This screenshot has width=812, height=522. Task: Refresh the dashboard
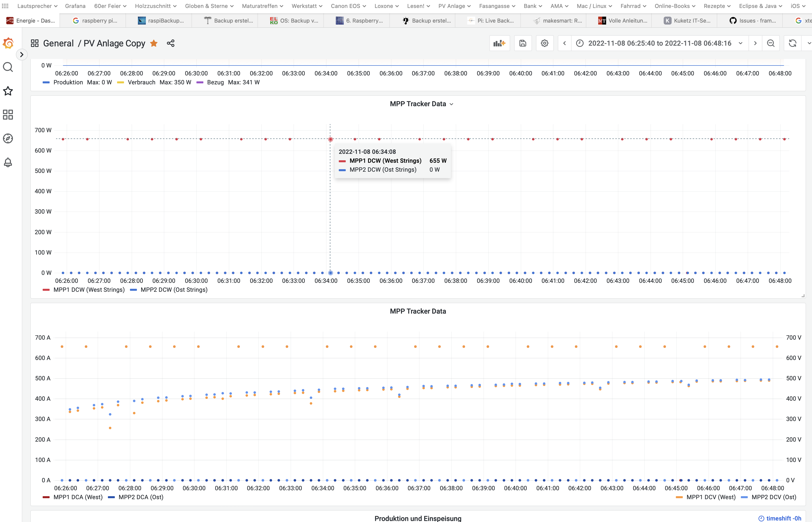click(792, 43)
